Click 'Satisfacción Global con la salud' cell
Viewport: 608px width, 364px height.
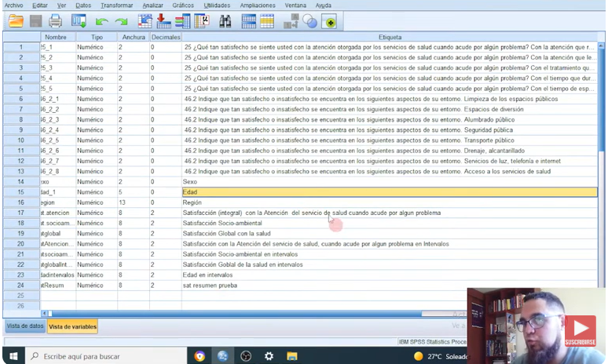pyautogui.click(x=390, y=234)
